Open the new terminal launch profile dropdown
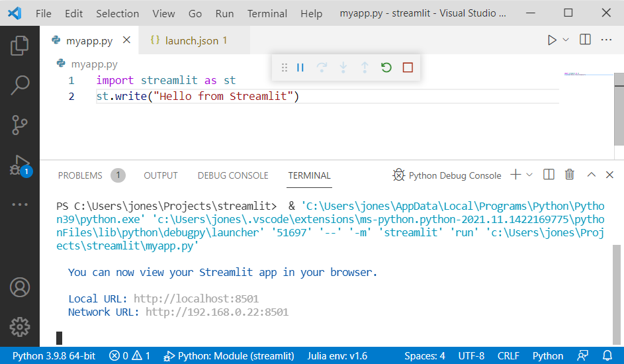 (529, 175)
